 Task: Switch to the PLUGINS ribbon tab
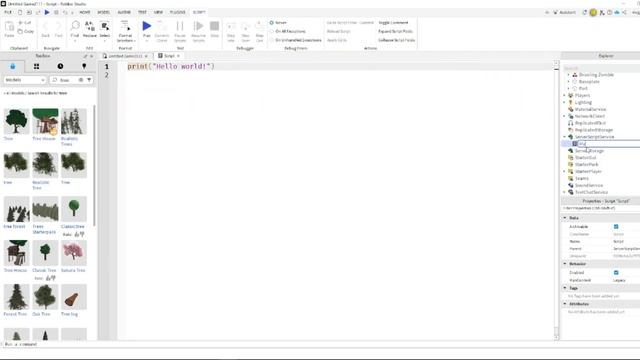177,13
